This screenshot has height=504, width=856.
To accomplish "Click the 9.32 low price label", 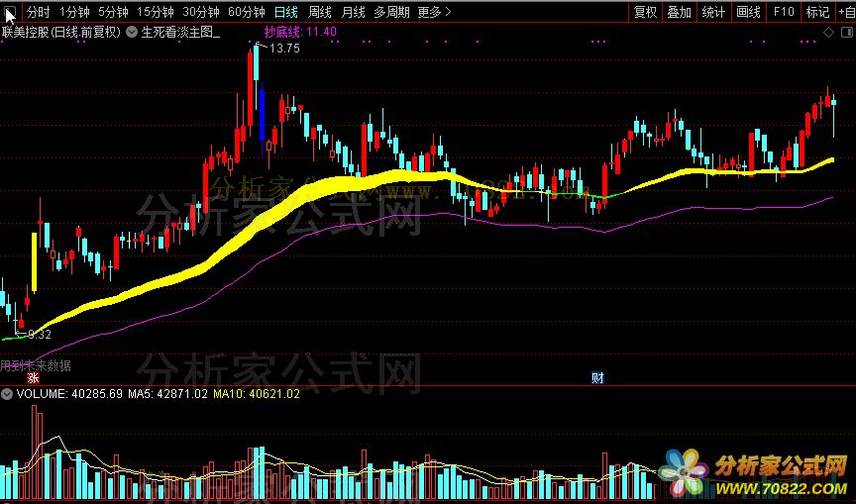I will pyautogui.click(x=40, y=335).
